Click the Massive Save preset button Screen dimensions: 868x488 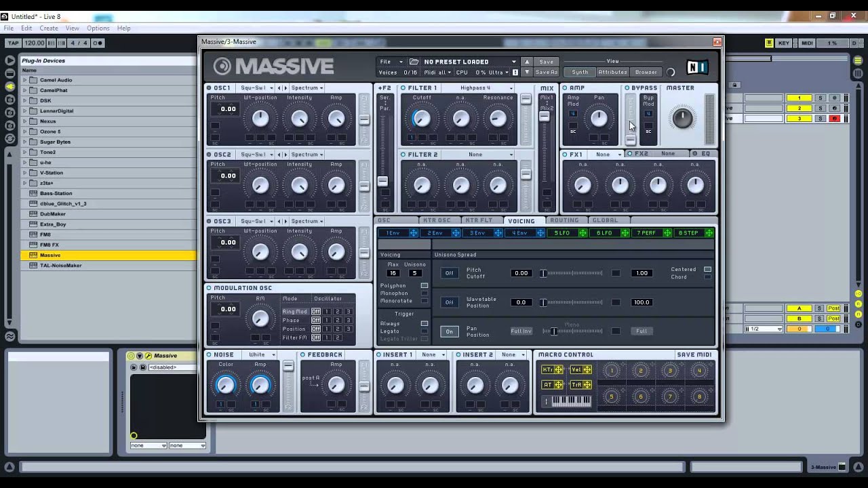click(x=546, y=62)
